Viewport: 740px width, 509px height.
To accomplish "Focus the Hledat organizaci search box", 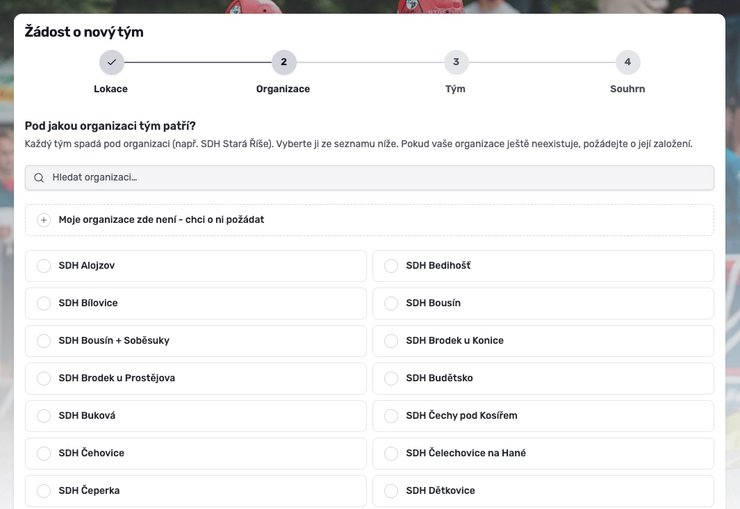I will click(370, 178).
